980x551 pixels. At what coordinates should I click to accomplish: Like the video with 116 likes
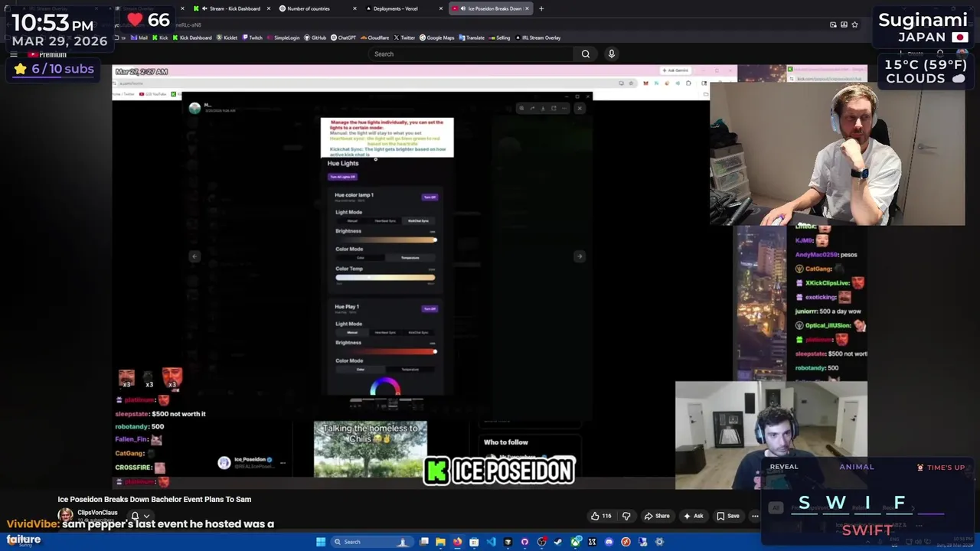pyautogui.click(x=601, y=516)
